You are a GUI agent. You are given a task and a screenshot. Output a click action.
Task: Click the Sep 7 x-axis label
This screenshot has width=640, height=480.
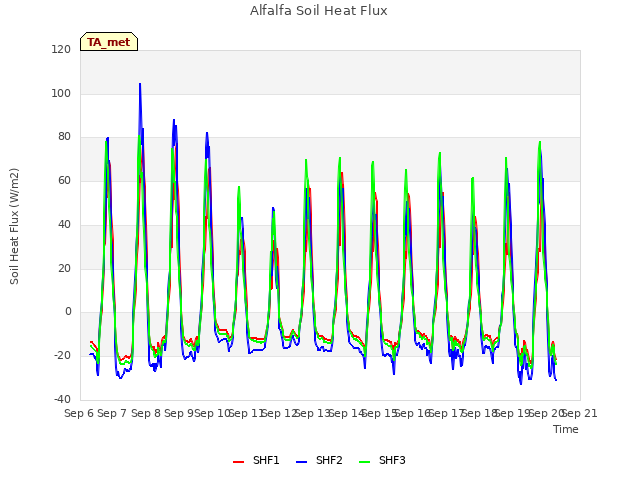[112, 413]
